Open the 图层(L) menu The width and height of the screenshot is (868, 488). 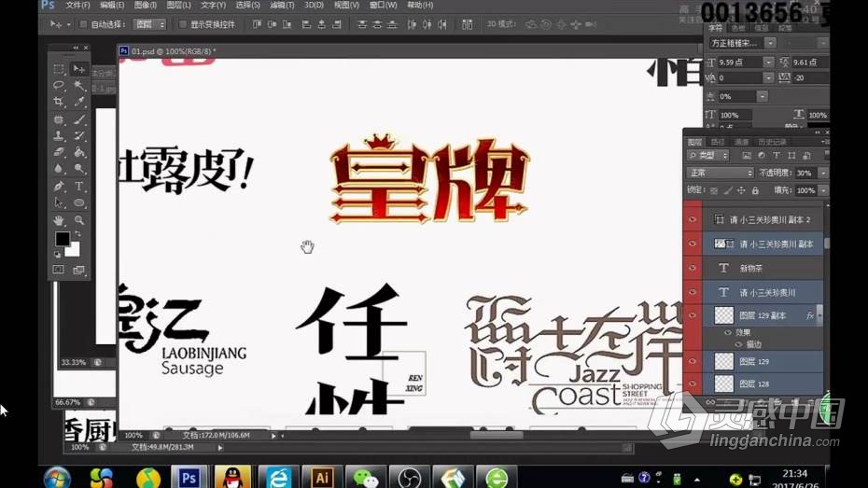pyautogui.click(x=179, y=5)
